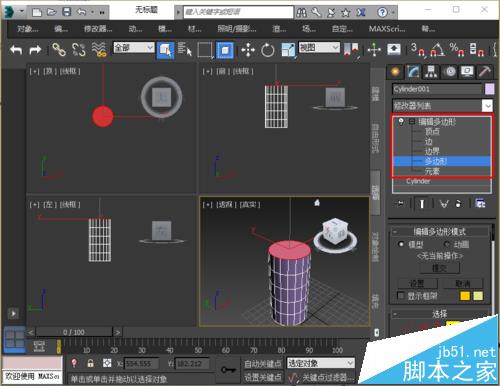This screenshot has width=500, height=386.
Task: Activate the Unlink Selection tool
Action: (x=79, y=50)
